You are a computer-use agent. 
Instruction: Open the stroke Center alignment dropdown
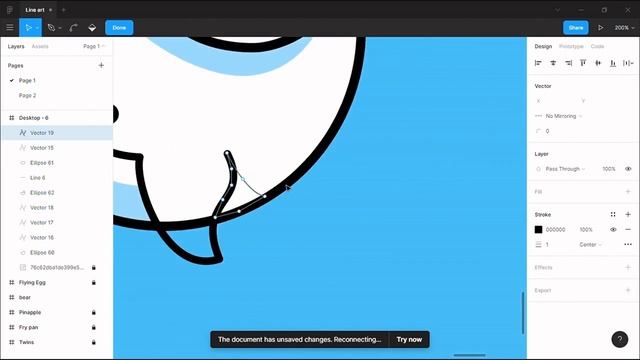tap(590, 244)
